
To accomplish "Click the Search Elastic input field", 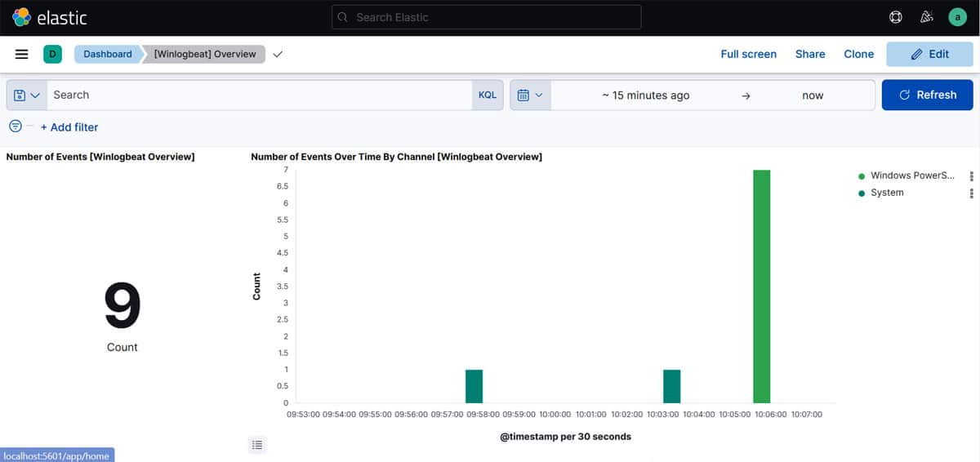I will tap(487, 17).
